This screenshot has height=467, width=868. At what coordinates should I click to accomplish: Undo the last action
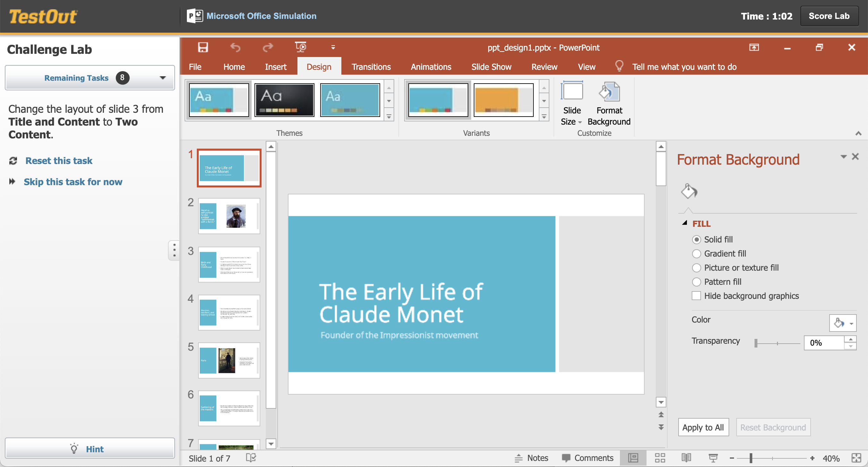click(235, 47)
